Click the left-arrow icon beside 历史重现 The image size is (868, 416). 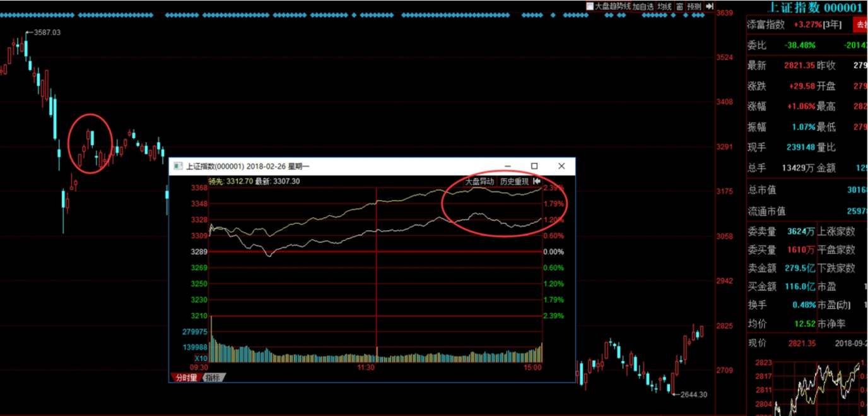point(537,182)
